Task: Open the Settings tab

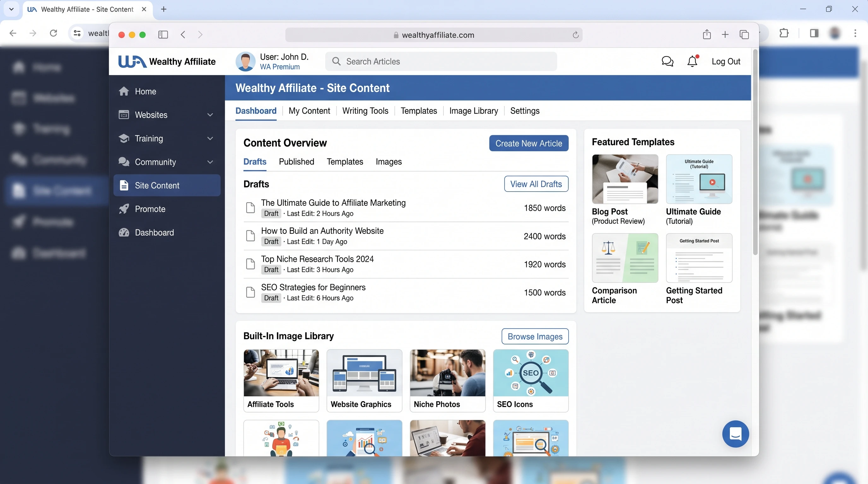Action: pos(525,111)
